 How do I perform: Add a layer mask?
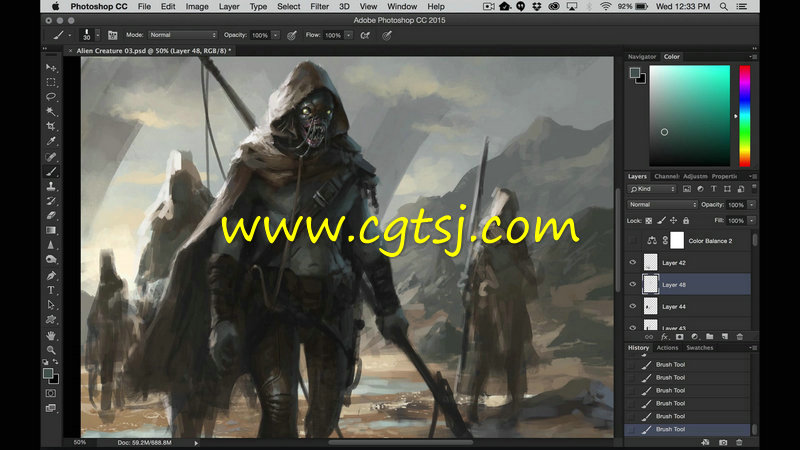(680, 337)
